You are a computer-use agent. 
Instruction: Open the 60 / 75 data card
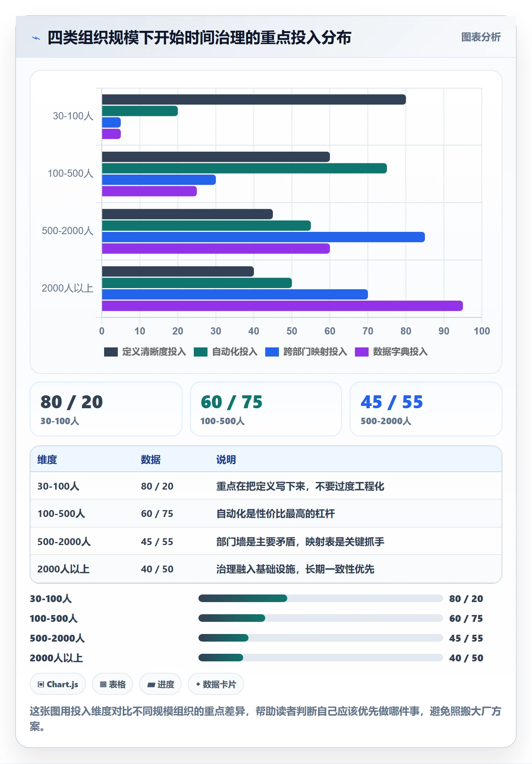point(266,409)
